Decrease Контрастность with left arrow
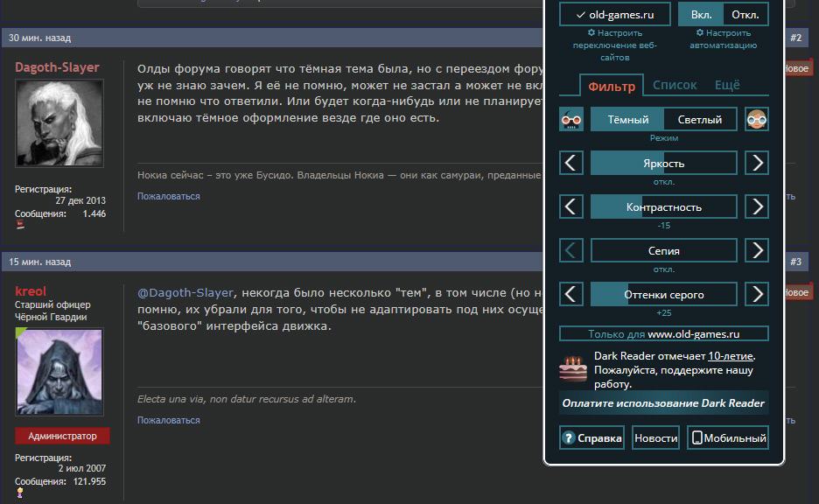819x504 pixels. (x=570, y=206)
